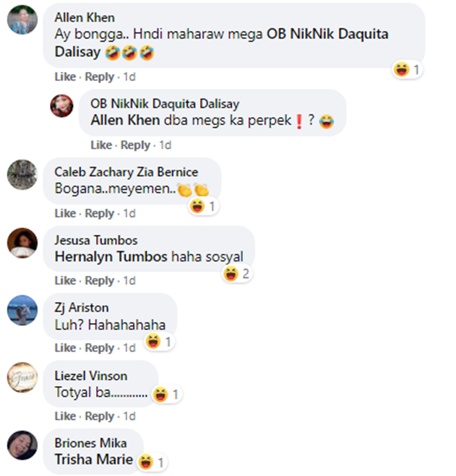The image size is (456, 476).
Task: Open the haha reaction on Zj Ariston's comment
Action: point(159,341)
